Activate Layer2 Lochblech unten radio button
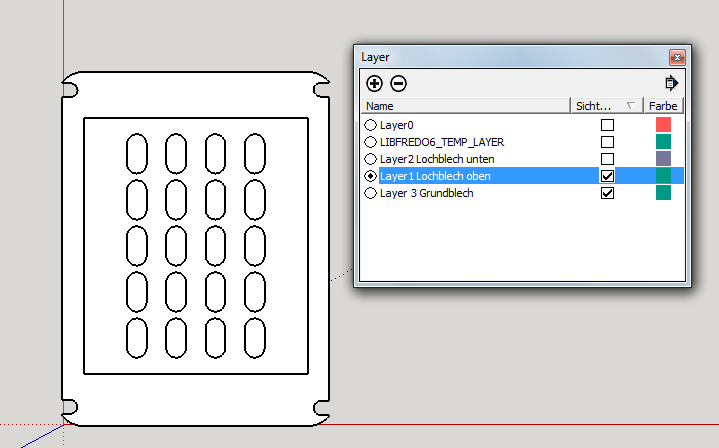This screenshot has width=719, height=448. point(371,159)
